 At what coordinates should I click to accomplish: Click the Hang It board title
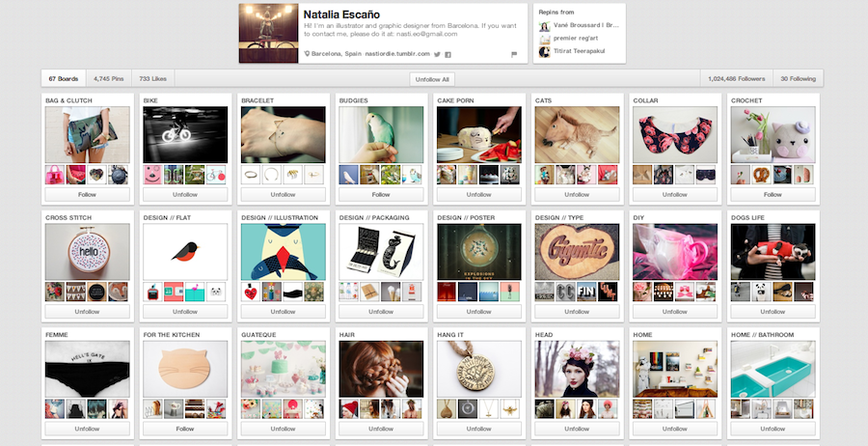451,334
